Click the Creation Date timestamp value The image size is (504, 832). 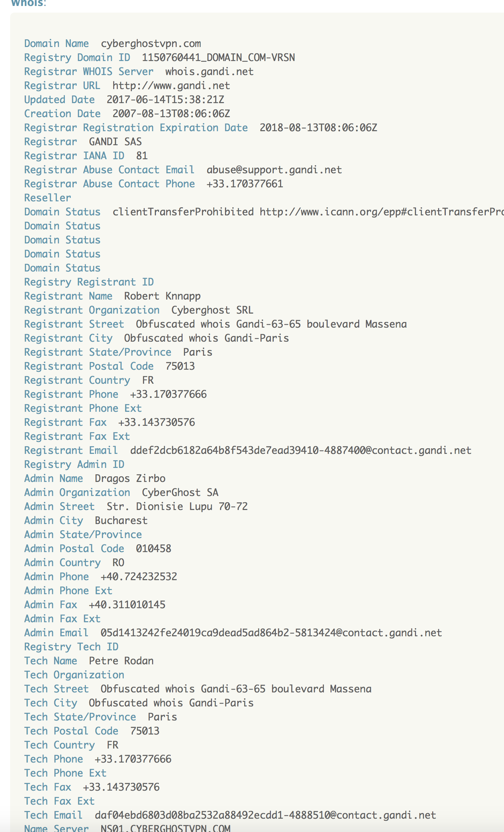pos(171,114)
